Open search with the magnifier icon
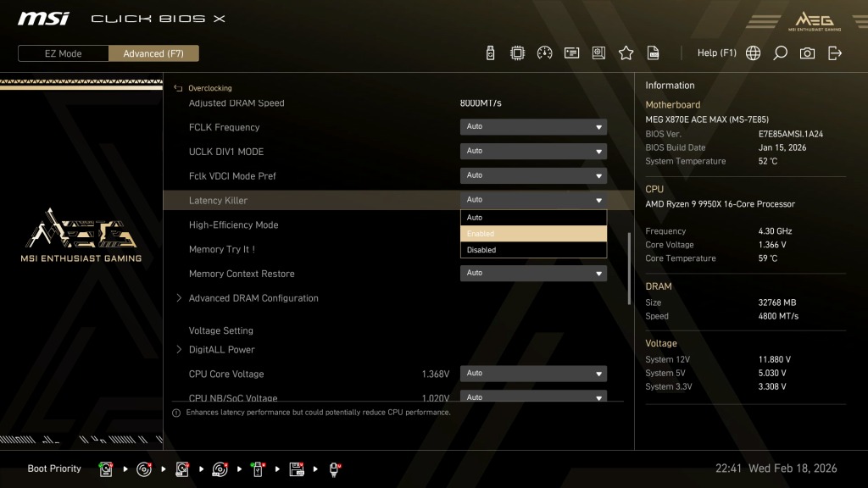Screen dimensions: 868x488 [780, 53]
